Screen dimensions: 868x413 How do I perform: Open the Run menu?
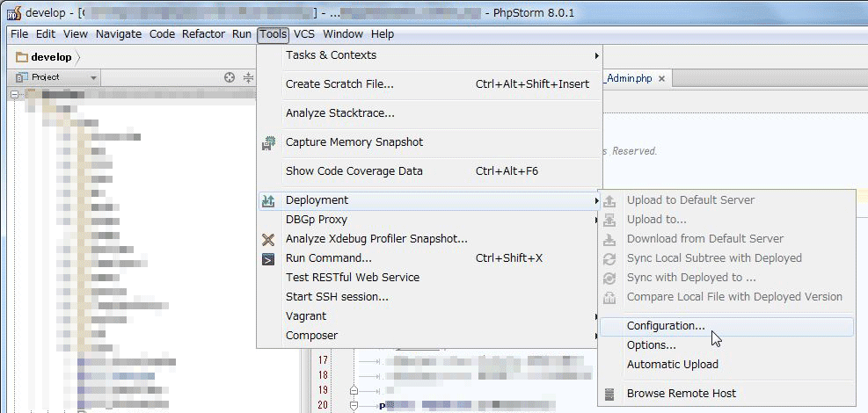pyautogui.click(x=241, y=34)
